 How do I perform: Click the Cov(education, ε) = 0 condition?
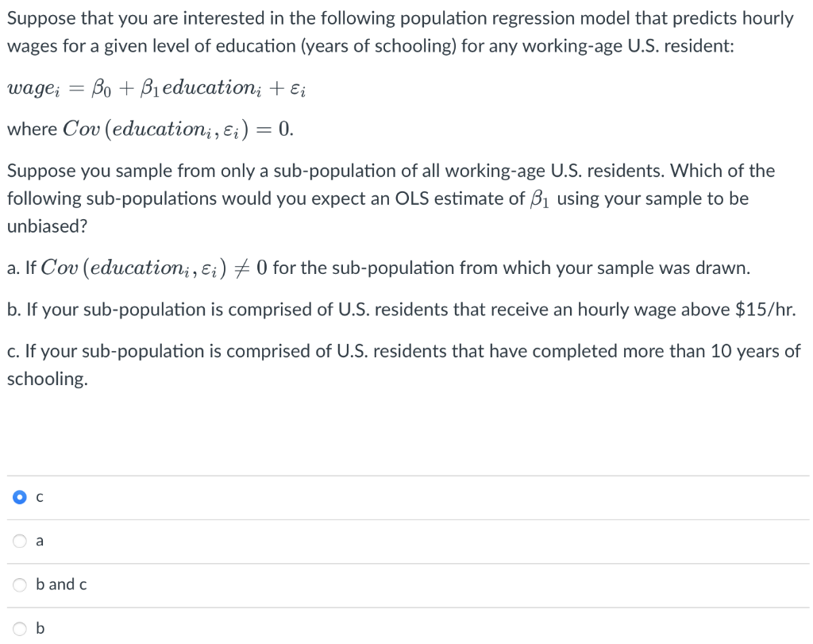pos(178,129)
